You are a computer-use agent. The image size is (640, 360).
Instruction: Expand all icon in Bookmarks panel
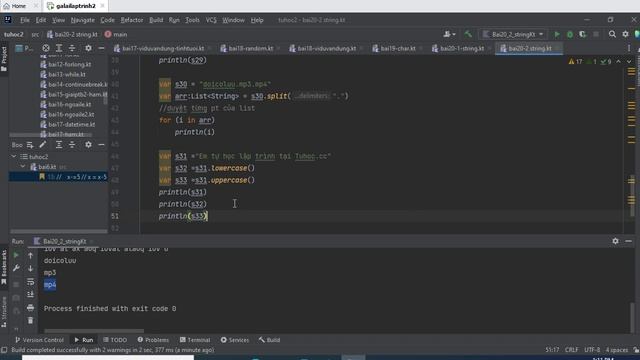[59, 145]
